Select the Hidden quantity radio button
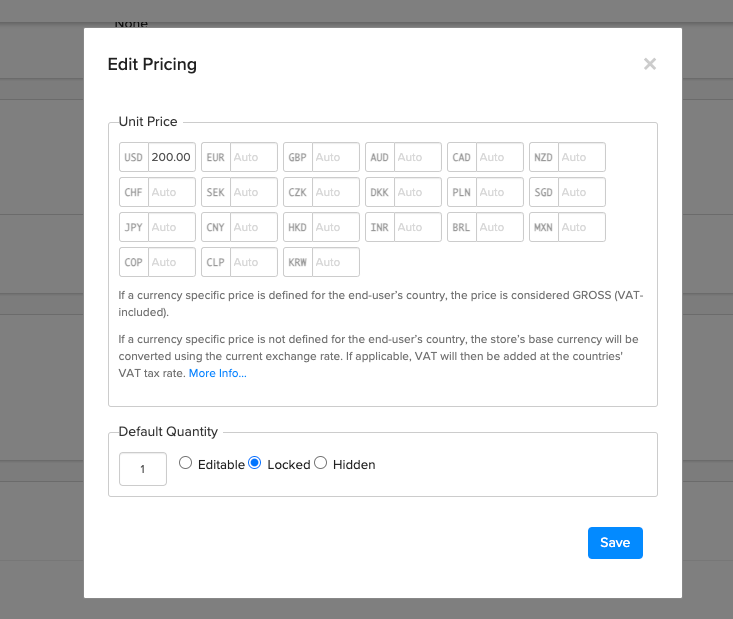 coord(321,463)
